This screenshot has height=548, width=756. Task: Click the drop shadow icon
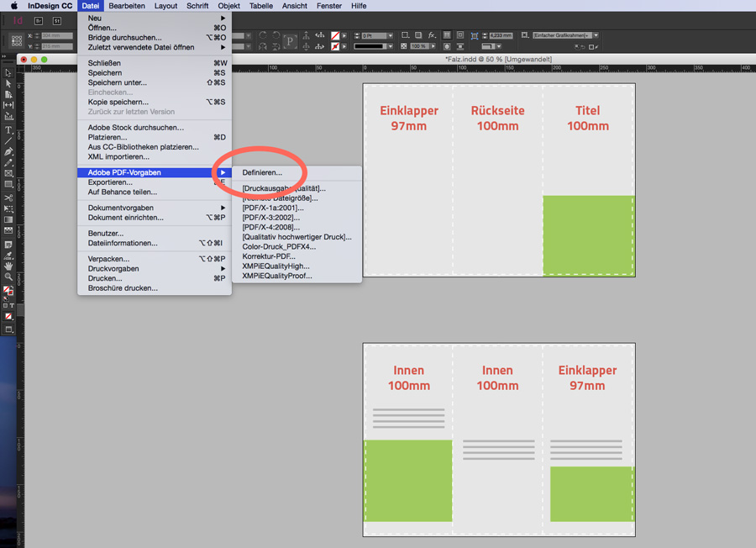click(418, 35)
